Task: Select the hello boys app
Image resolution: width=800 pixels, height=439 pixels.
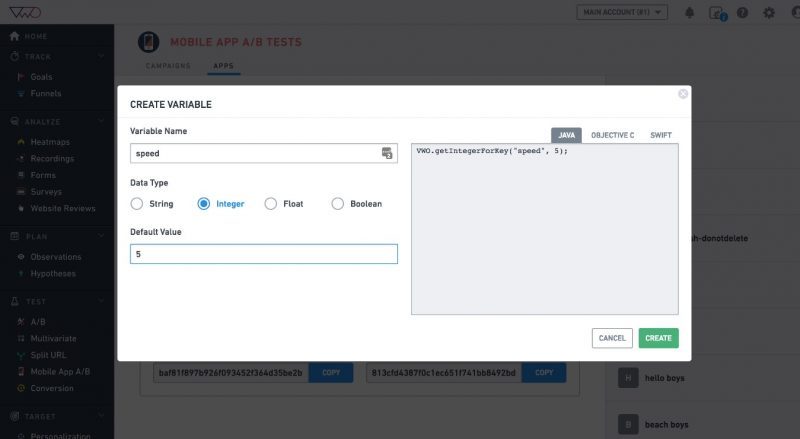Action: click(664, 378)
